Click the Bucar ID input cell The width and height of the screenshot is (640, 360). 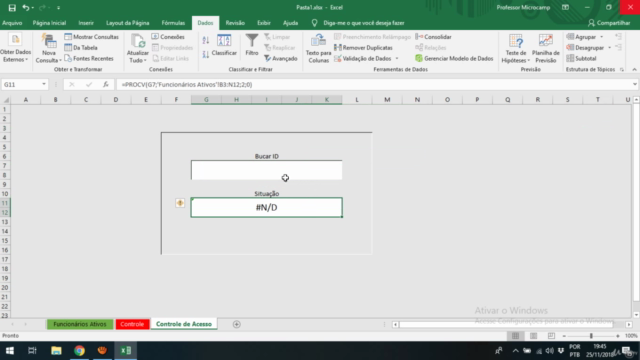pyautogui.click(x=267, y=170)
